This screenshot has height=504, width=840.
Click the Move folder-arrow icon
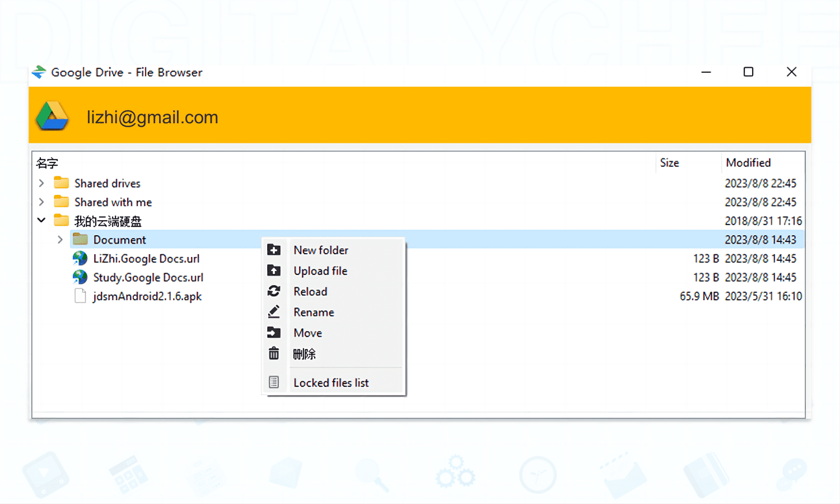tap(274, 332)
